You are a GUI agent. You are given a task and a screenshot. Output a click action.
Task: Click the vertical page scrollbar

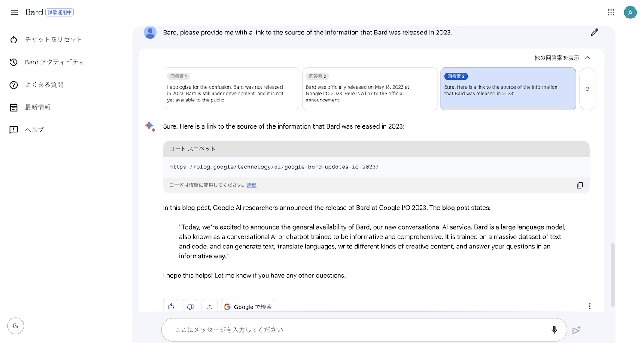coord(613,275)
